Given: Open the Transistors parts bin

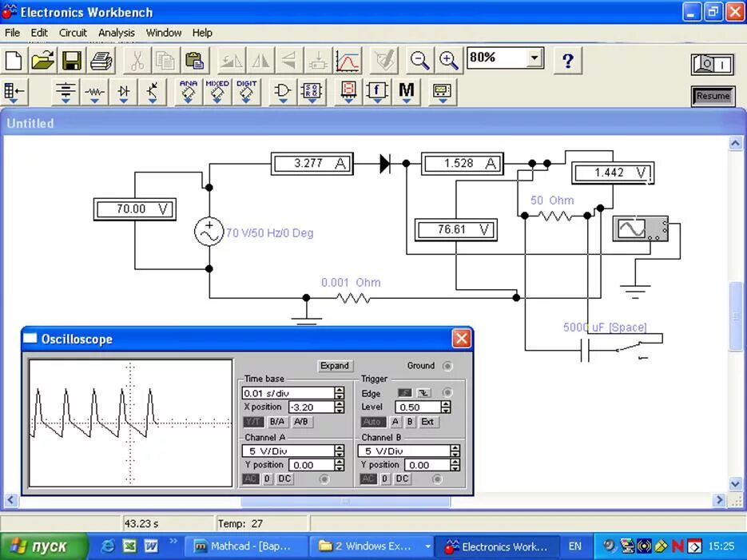Looking at the screenshot, I should pyautogui.click(x=153, y=91).
